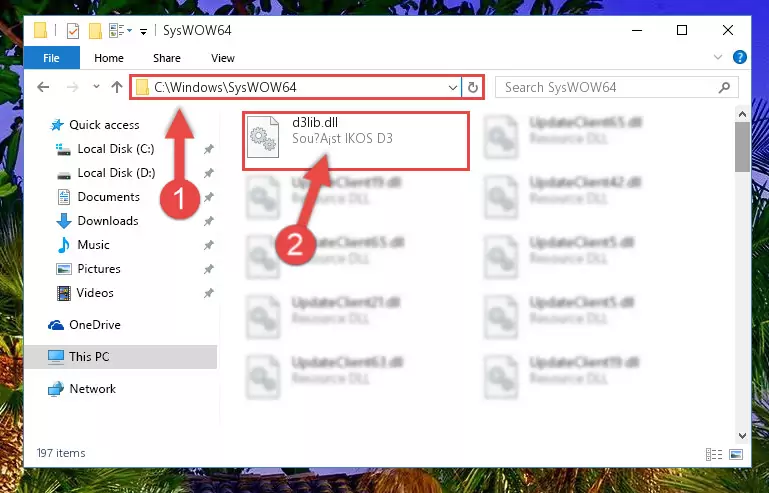Viewport: 769px width, 493px height.
Task: Click the vertical scrollbar thumb
Action: pos(742,147)
